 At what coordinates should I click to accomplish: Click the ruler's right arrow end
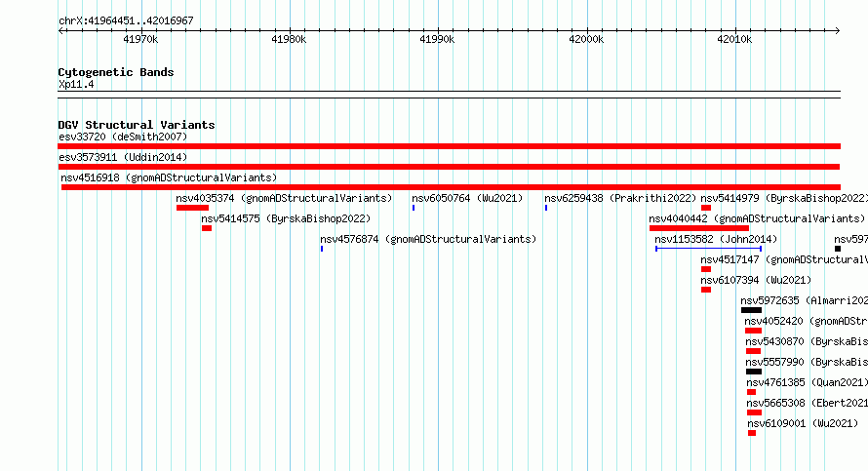(x=838, y=31)
